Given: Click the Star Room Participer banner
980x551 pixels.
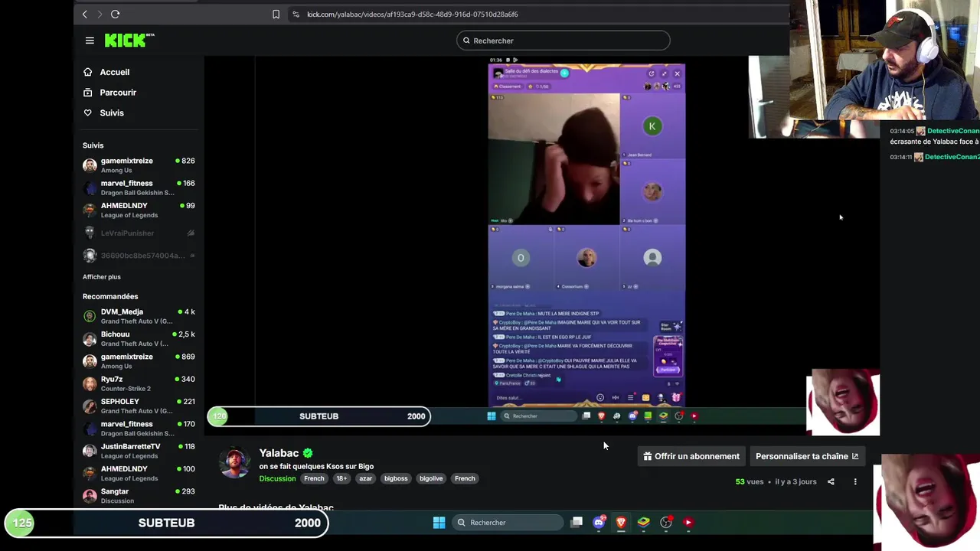Looking at the screenshot, I should pos(668,356).
